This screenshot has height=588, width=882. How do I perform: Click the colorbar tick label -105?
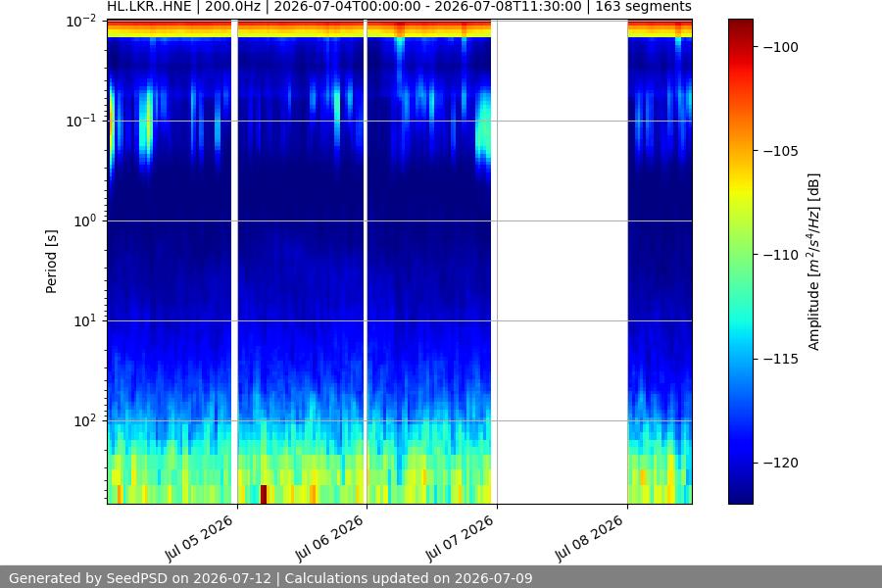[781, 151]
